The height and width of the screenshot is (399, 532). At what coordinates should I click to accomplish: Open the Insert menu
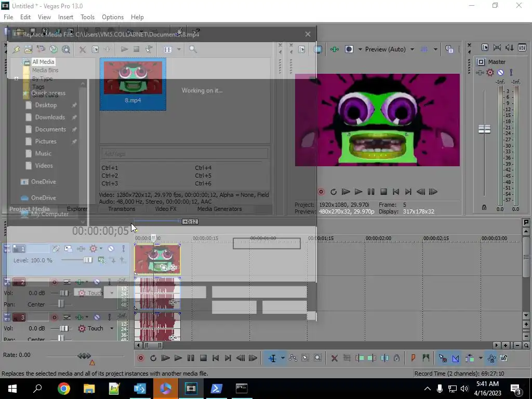pos(65,17)
